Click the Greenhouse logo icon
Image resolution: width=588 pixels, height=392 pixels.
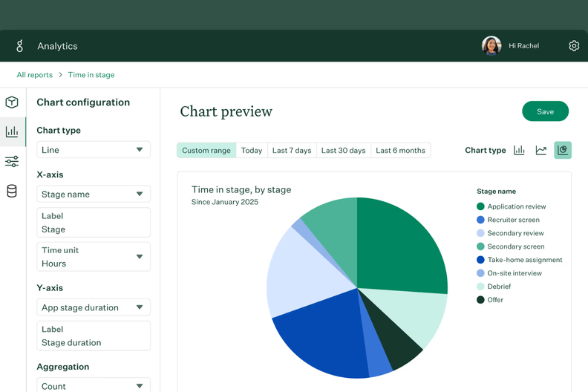click(19, 46)
